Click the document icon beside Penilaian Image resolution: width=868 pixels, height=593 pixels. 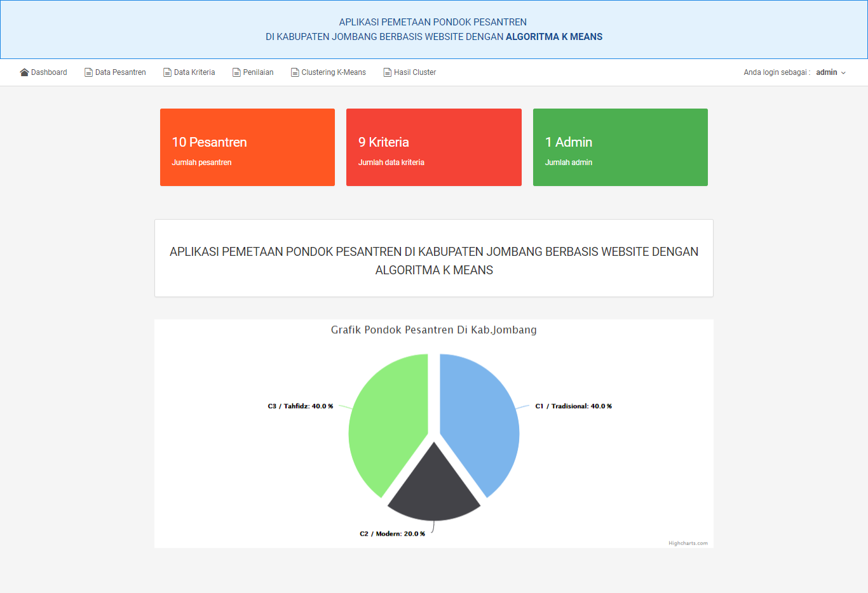tap(236, 72)
